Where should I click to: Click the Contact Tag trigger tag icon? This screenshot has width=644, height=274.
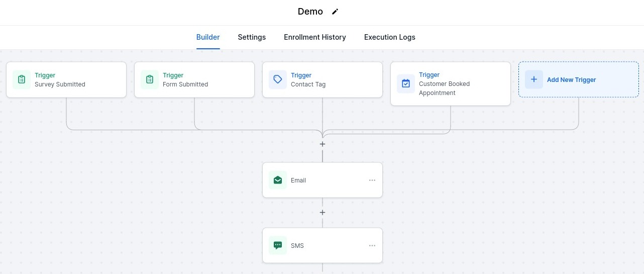pos(278,79)
